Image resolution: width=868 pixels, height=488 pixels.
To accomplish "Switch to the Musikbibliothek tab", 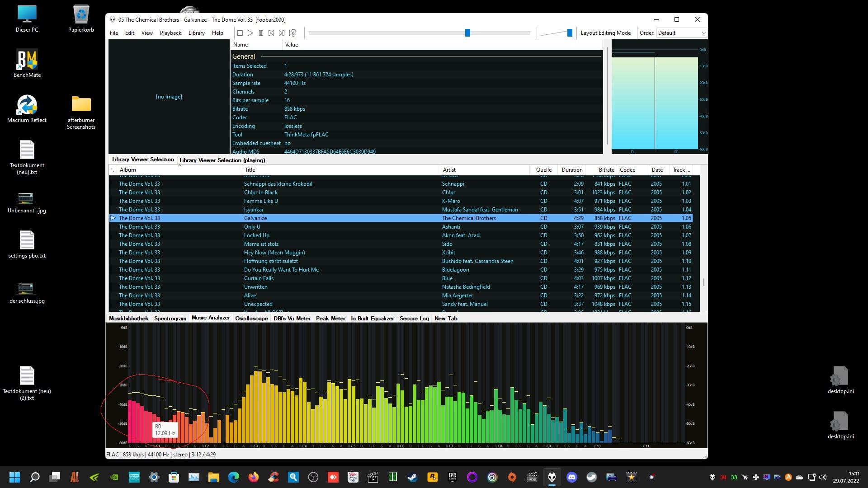I will tap(129, 319).
